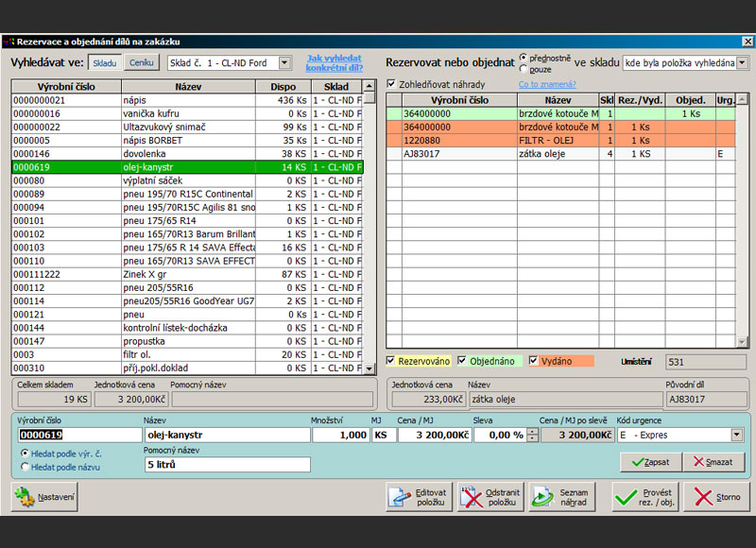
Task: Select the stock row 'příj.pokl.doklad'
Action: coord(187,368)
